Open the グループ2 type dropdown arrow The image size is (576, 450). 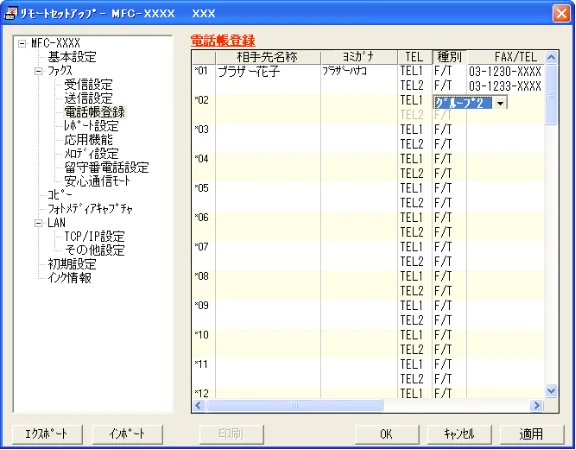pyautogui.click(x=500, y=103)
